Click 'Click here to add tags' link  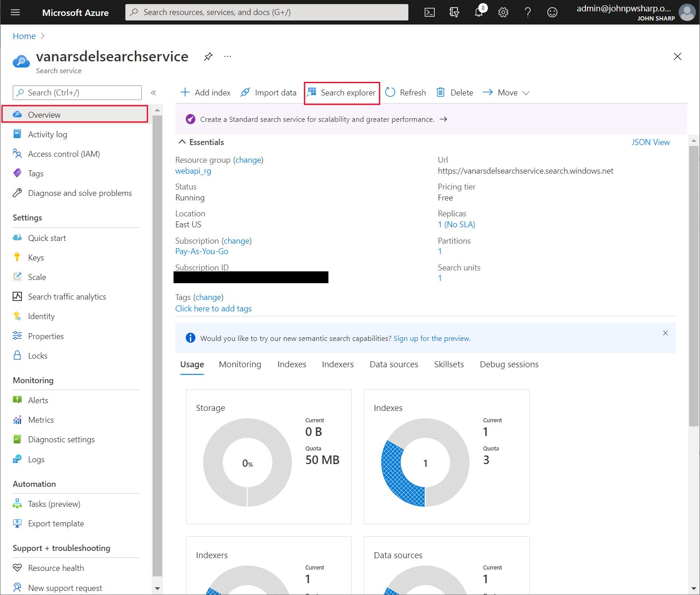coord(213,309)
